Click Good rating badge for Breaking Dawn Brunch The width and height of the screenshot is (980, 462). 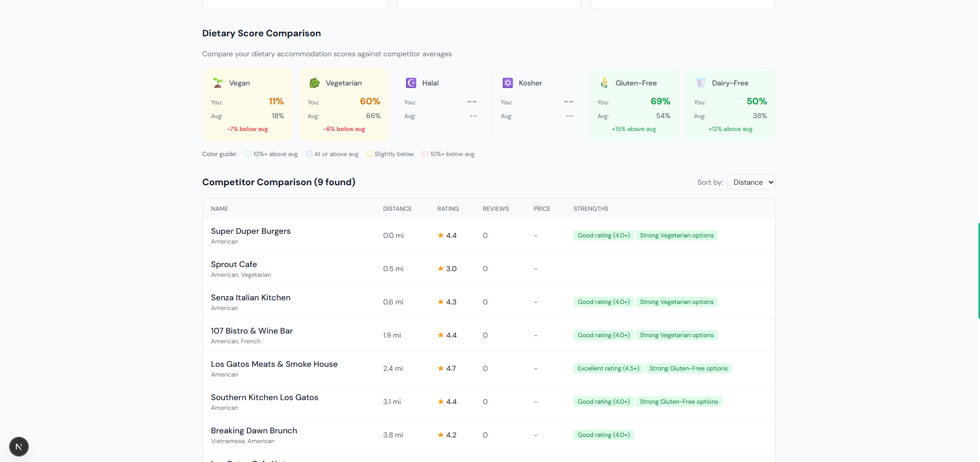[603, 435]
